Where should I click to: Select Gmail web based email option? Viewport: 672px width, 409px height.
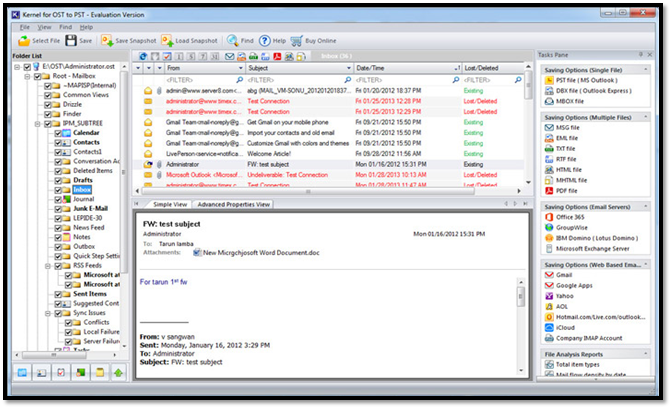click(x=558, y=275)
